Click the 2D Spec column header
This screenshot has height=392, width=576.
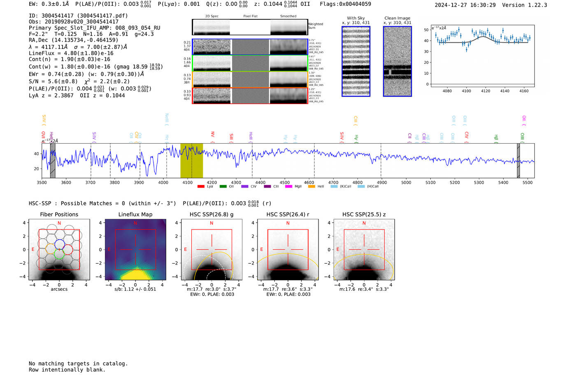tap(212, 16)
